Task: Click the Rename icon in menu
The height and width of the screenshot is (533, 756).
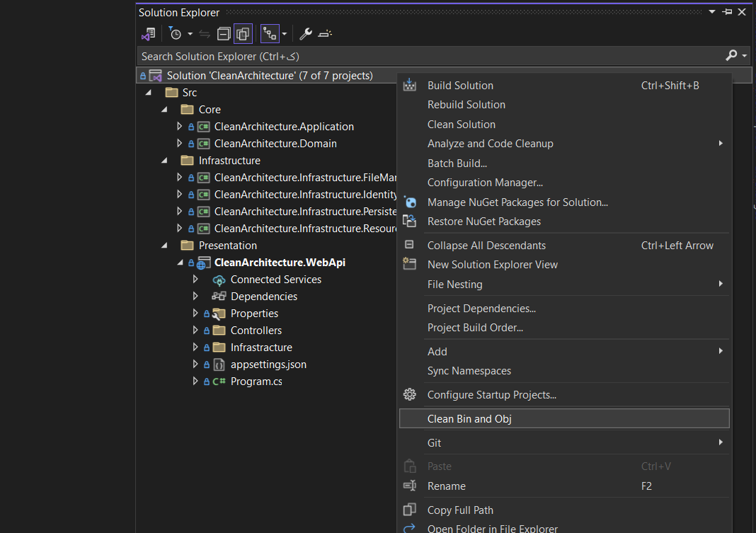Action: tap(409, 486)
